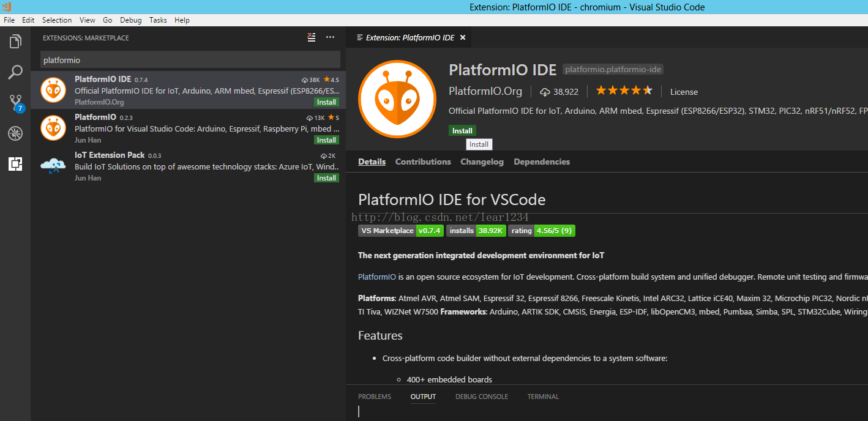
Task: Switch to the Details tab
Action: pyautogui.click(x=372, y=162)
